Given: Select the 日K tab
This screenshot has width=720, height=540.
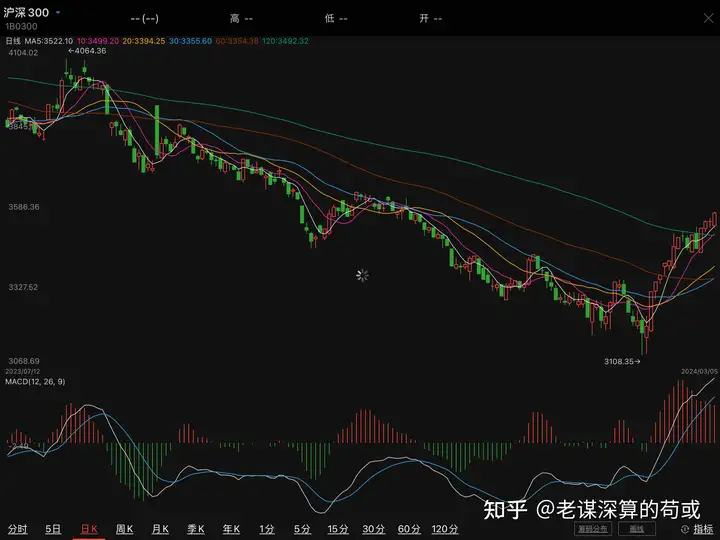Looking at the screenshot, I should (x=89, y=529).
